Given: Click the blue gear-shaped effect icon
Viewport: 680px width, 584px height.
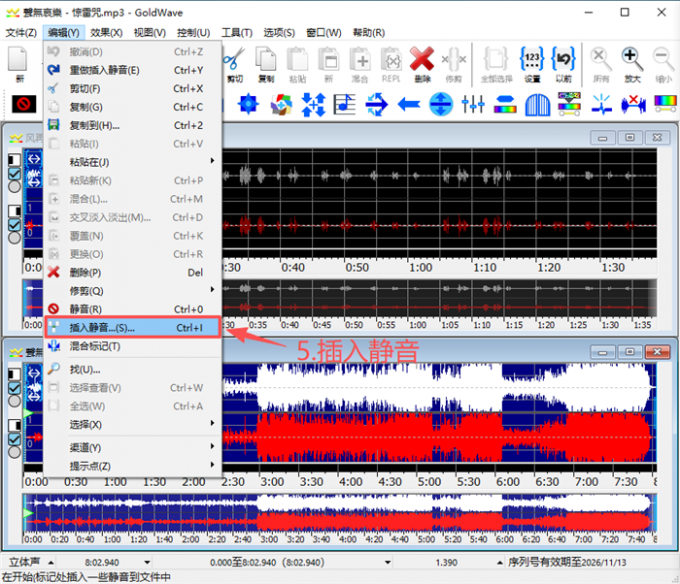Looking at the screenshot, I should click(248, 104).
